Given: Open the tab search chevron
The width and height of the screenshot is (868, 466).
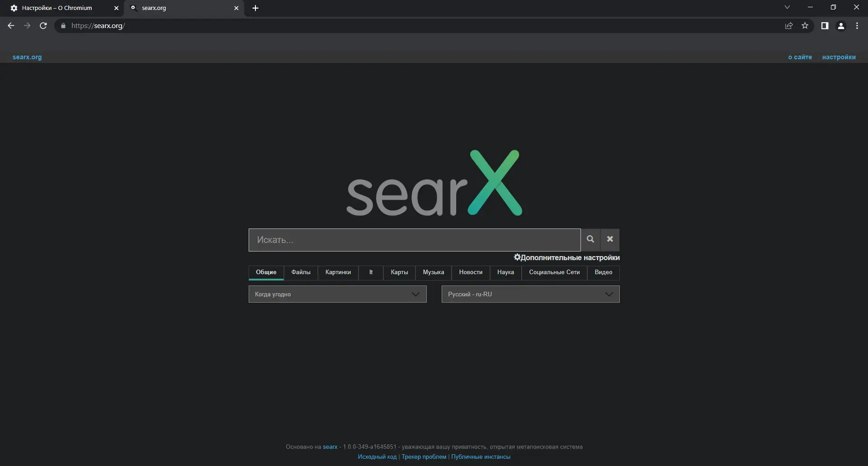Looking at the screenshot, I should point(787,7).
